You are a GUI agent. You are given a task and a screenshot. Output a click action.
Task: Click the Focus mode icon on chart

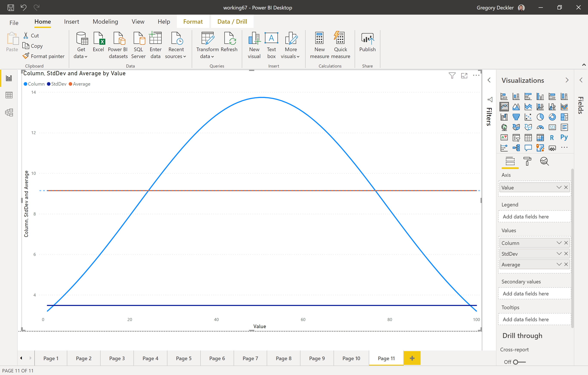464,75
